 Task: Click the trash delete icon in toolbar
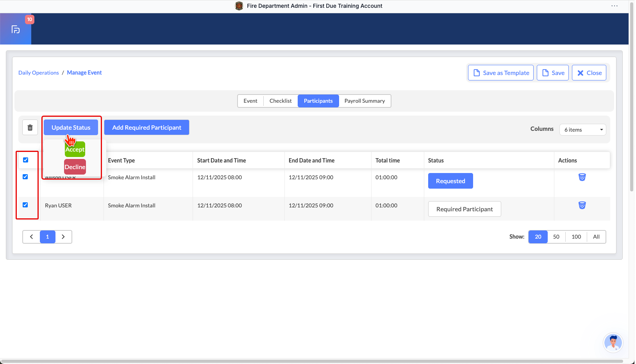click(30, 127)
